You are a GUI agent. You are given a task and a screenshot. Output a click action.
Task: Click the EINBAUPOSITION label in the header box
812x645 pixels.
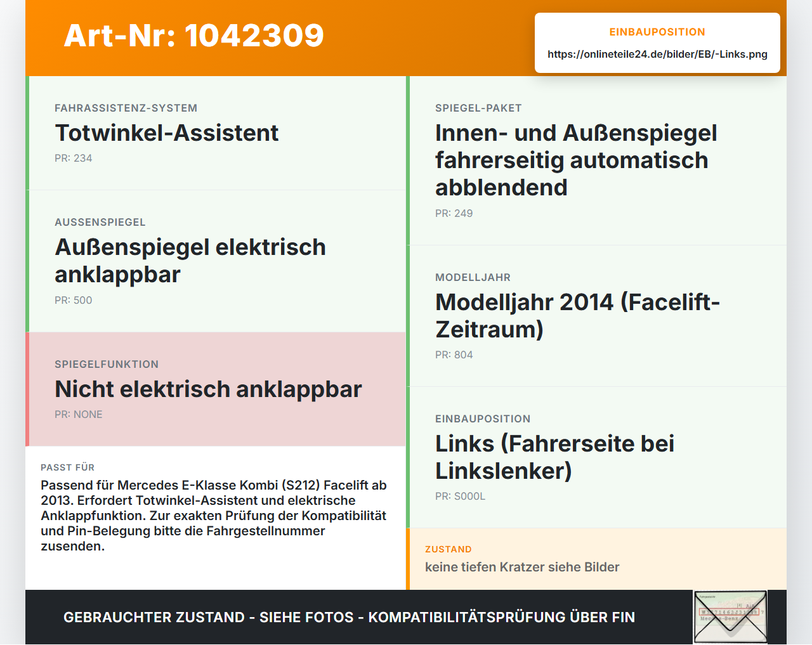pos(657,32)
